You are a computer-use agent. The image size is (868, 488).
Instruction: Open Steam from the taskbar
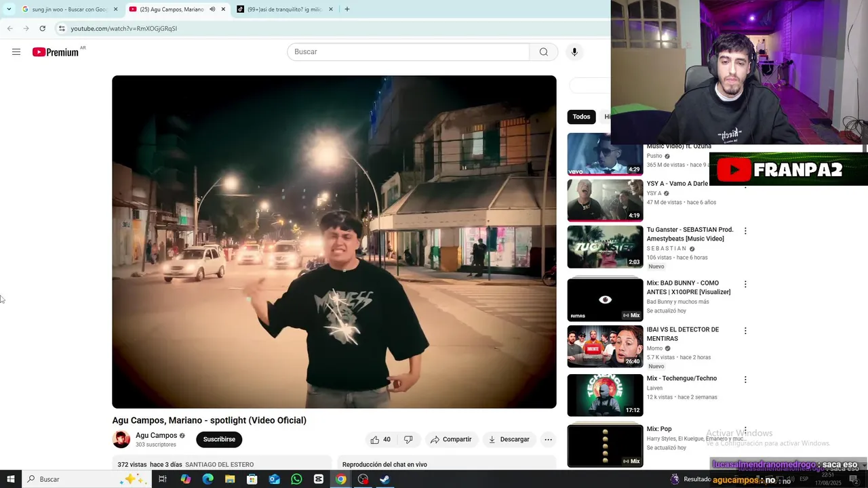coord(384,479)
